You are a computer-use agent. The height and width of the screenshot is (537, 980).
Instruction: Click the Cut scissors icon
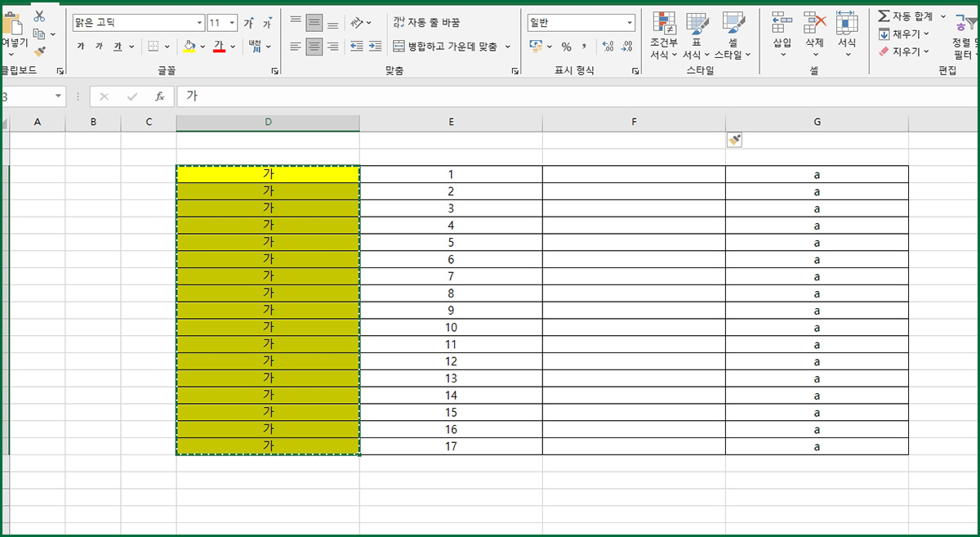pos(39,16)
